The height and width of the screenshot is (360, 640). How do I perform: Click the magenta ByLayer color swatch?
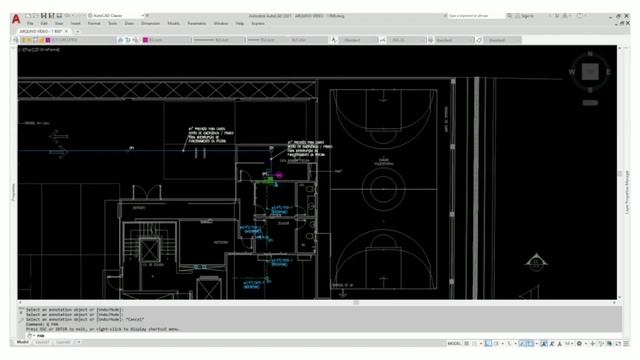click(145, 40)
